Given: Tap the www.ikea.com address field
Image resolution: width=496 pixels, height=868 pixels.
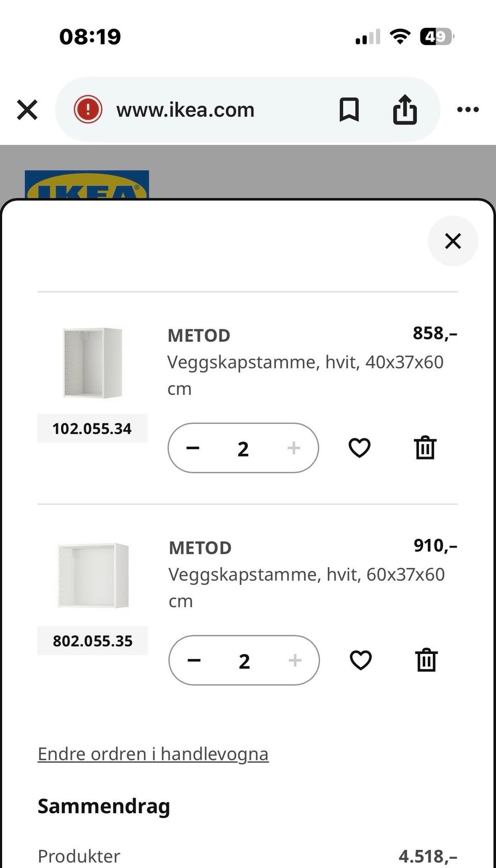Looking at the screenshot, I should click(185, 110).
